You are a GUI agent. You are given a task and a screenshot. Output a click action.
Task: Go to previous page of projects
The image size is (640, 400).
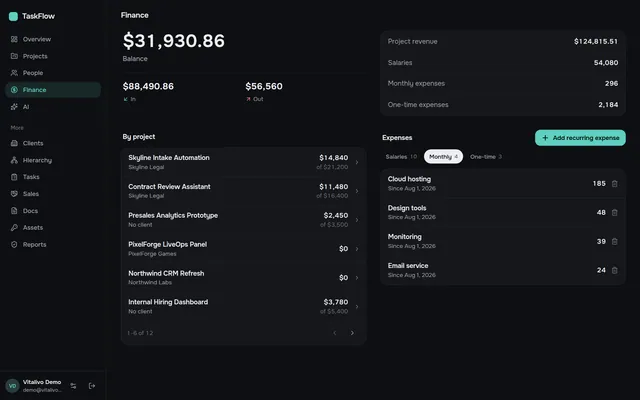point(335,333)
